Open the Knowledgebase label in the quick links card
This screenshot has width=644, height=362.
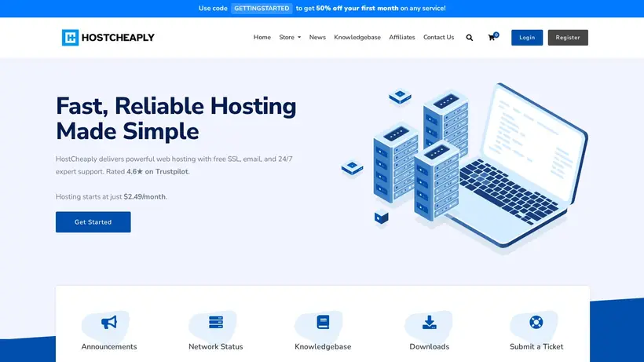click(x=323, y=346)
